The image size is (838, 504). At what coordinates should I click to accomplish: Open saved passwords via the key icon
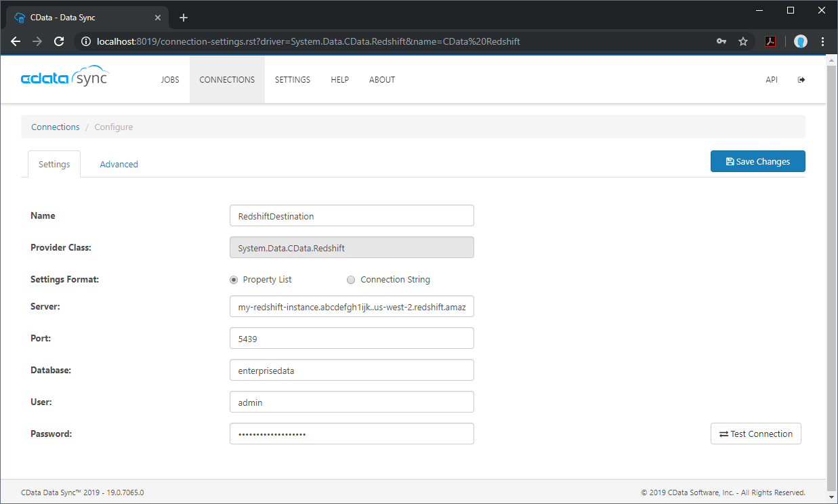721,41
